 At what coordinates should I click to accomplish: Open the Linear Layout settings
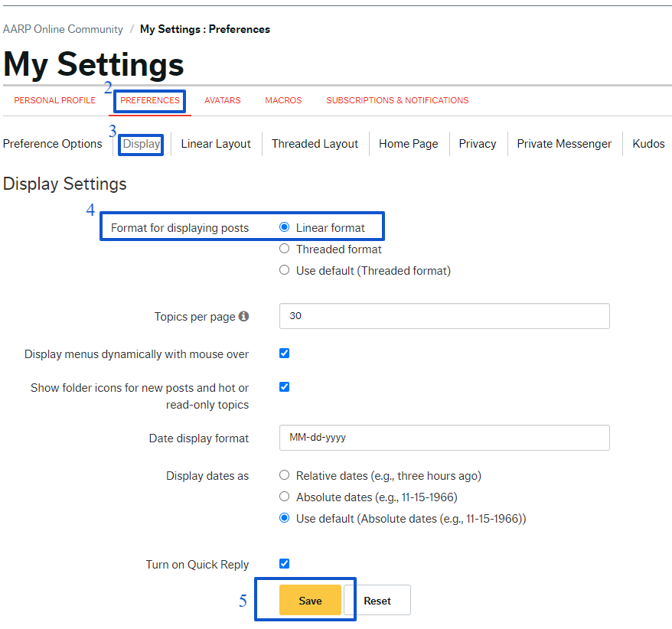click(216, 144)
